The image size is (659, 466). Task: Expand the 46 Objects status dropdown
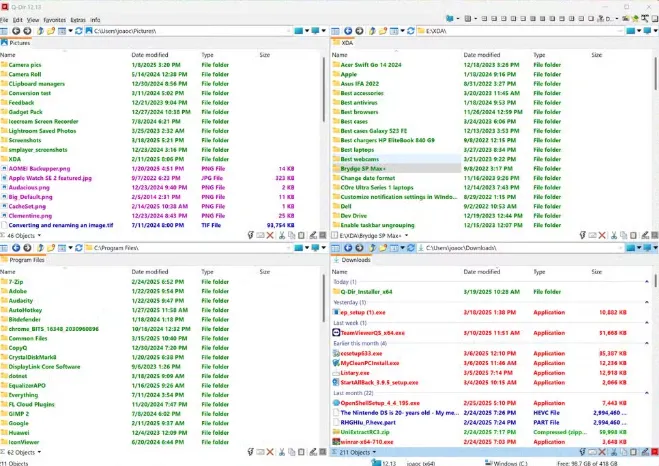[39, 236]
